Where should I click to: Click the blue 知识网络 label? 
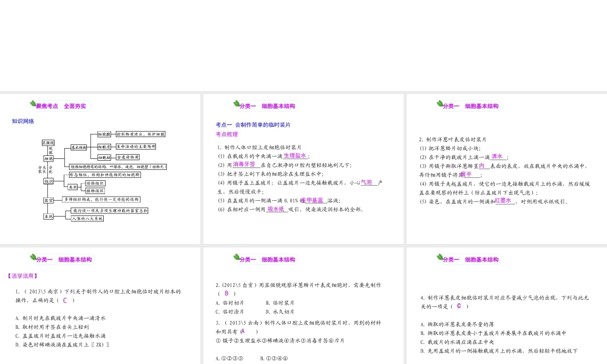click(23, 121)
